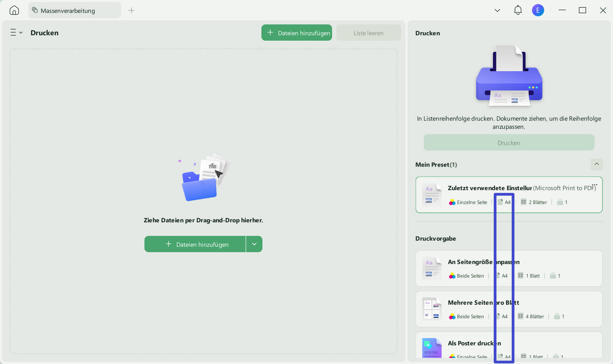Click the 2 Blätter sheets icon
The width and height of the screenshot is (613, 364).
(x=523, y=202)
